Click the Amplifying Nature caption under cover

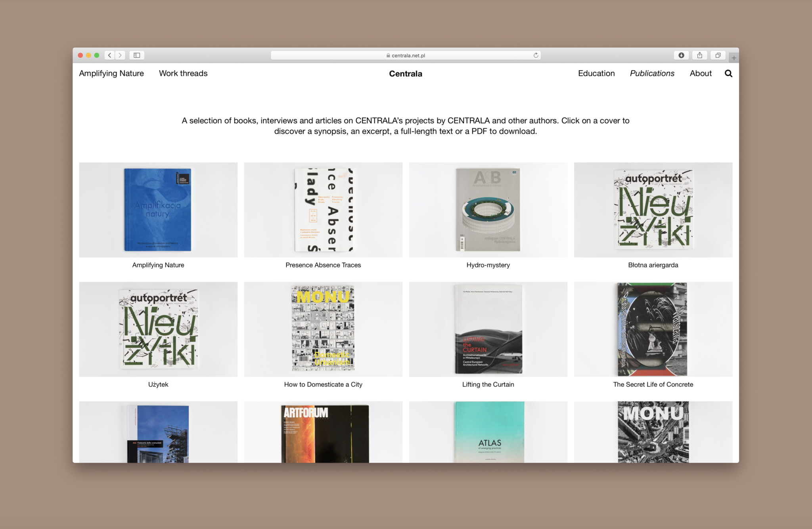158,265
